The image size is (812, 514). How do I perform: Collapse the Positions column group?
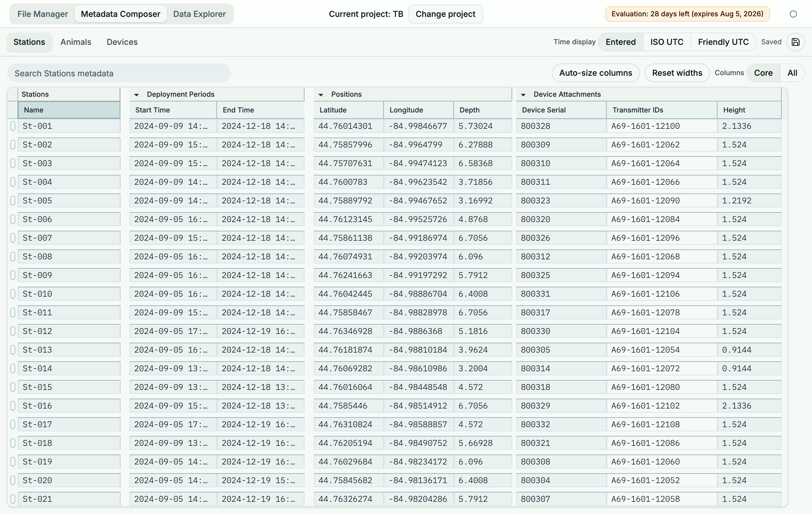[321, 95]
